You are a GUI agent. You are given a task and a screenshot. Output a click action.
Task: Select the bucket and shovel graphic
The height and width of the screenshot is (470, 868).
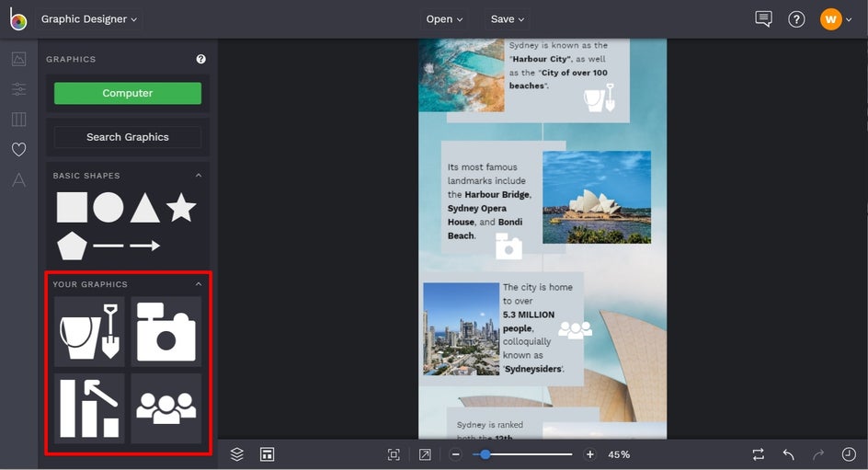tap(89, 331)
